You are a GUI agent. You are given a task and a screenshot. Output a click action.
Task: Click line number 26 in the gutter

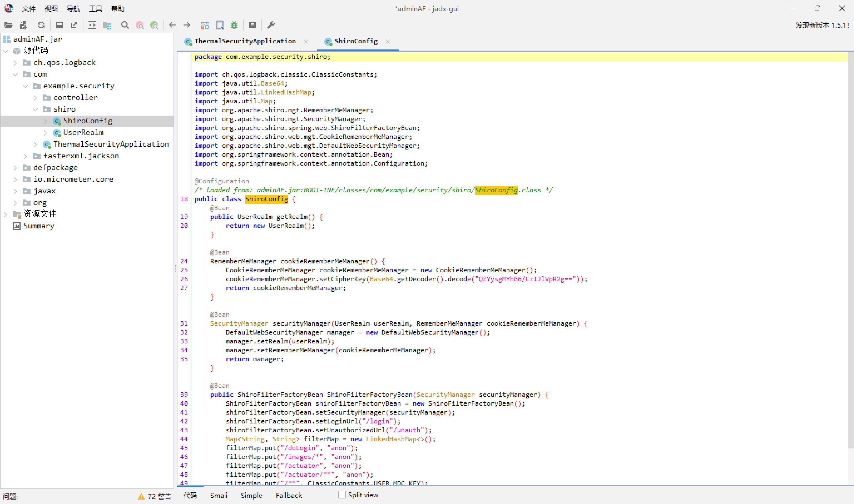point(184,279)
